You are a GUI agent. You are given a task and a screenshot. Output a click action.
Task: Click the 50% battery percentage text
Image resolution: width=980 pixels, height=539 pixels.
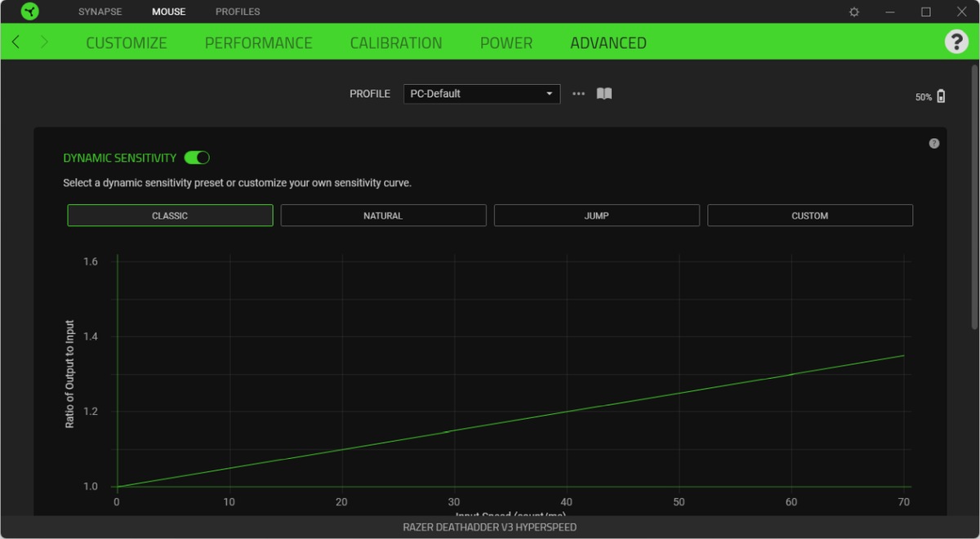[x=924, y=97]
